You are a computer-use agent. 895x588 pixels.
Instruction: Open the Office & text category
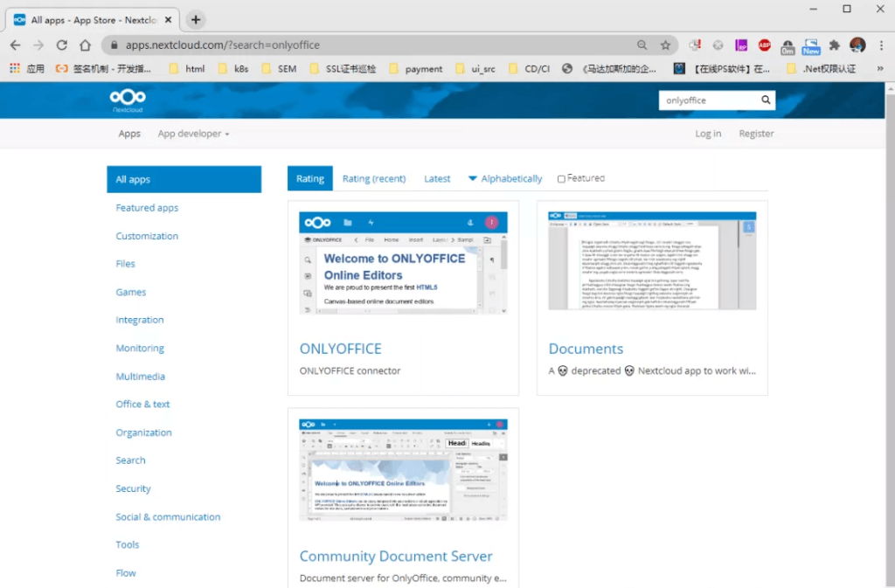142,405
